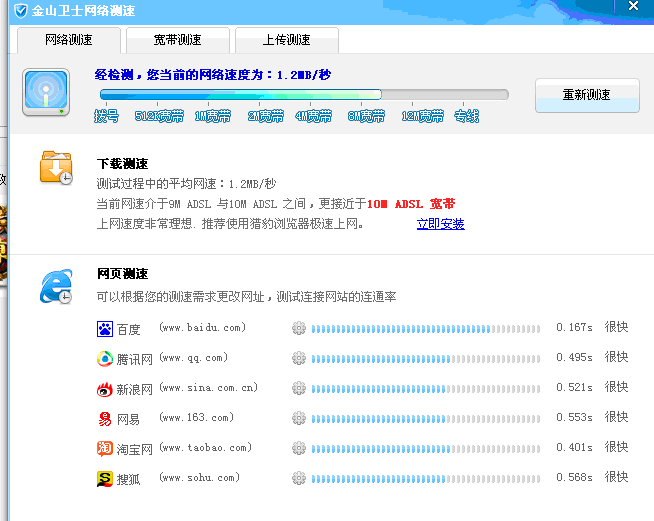Click the red 10M ADSL 宽带 text
This screenshot has height=521, width=654.
click(411, 204)
